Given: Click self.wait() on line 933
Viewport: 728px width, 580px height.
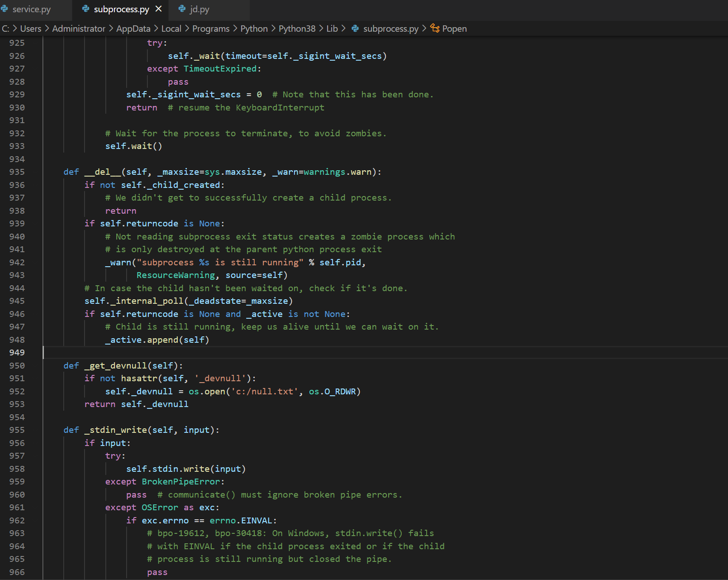Looking at the screenshot, I should (133, 146).
